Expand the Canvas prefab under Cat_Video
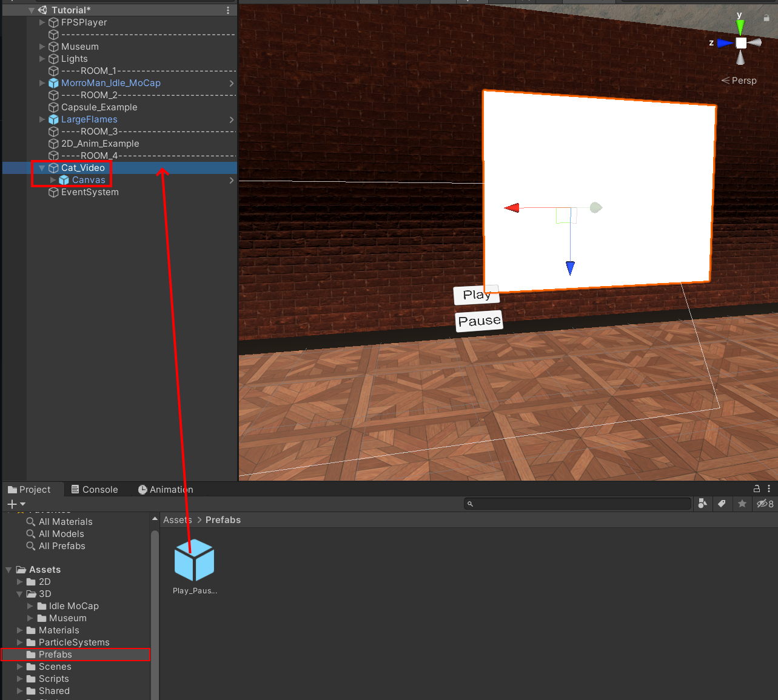 [53, 180]
